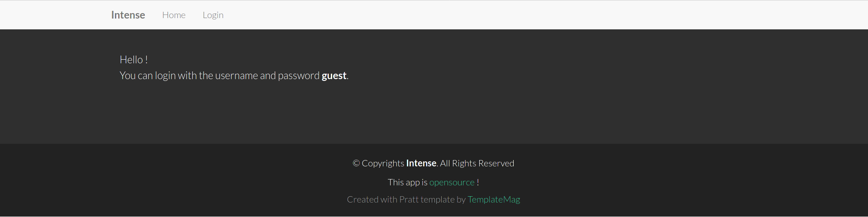This screenshot has height=217, width=868.
Task: Click the bold guest password text
Action: (x=334, y=75)
